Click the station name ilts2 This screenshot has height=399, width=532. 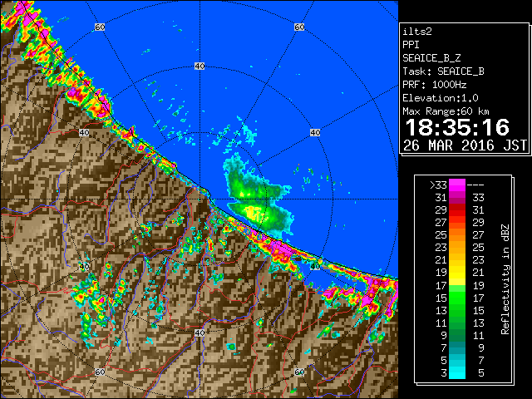coord(417,32)
